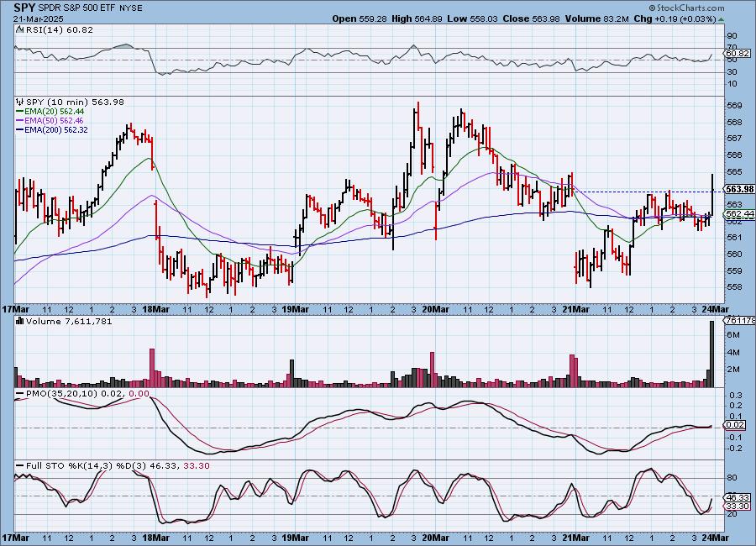Click the 'Chg +0.19 (+0.03%)' text
The height and width of the screenshot is (546, 756).
click(675, 18)
